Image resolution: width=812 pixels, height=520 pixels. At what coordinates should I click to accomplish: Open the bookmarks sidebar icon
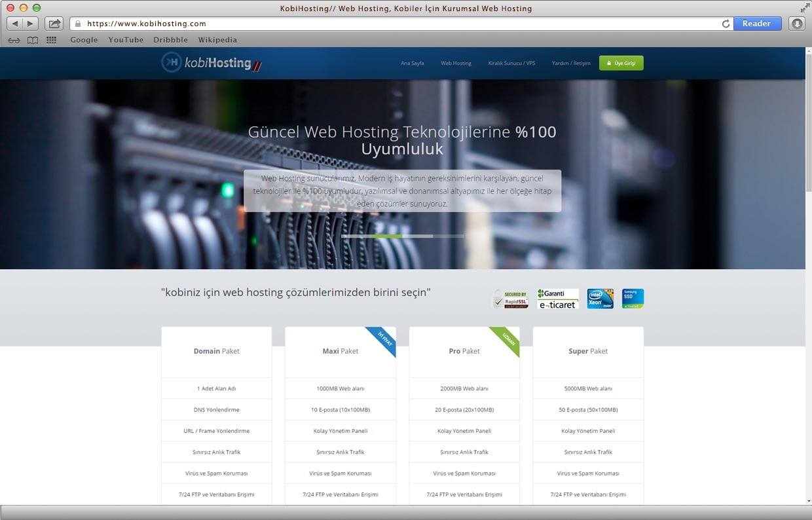tap(33, 39)
